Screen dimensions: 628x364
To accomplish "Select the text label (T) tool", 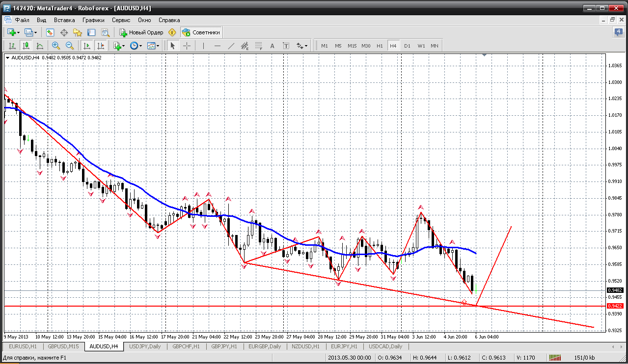I will tap(286, 46).
